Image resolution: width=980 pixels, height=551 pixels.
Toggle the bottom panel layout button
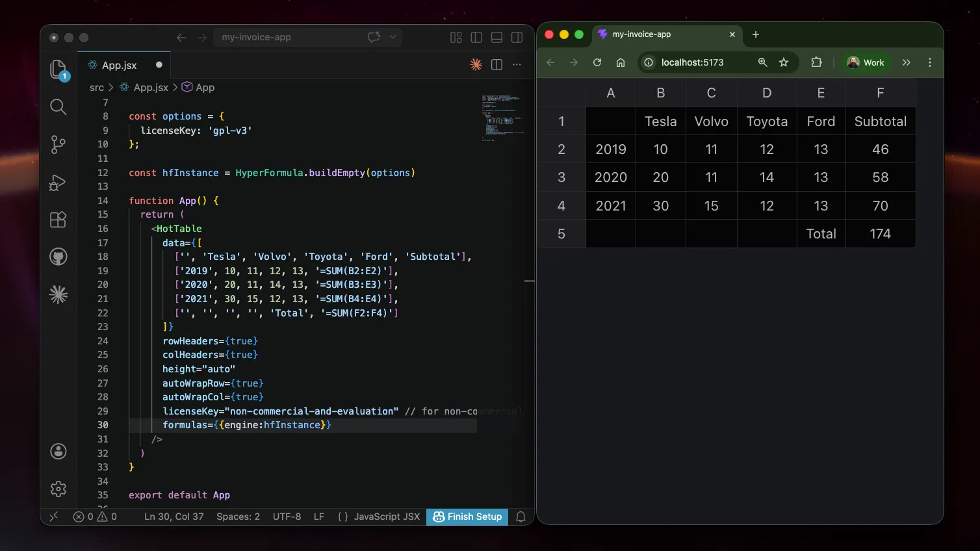click(x=496, y=38)
